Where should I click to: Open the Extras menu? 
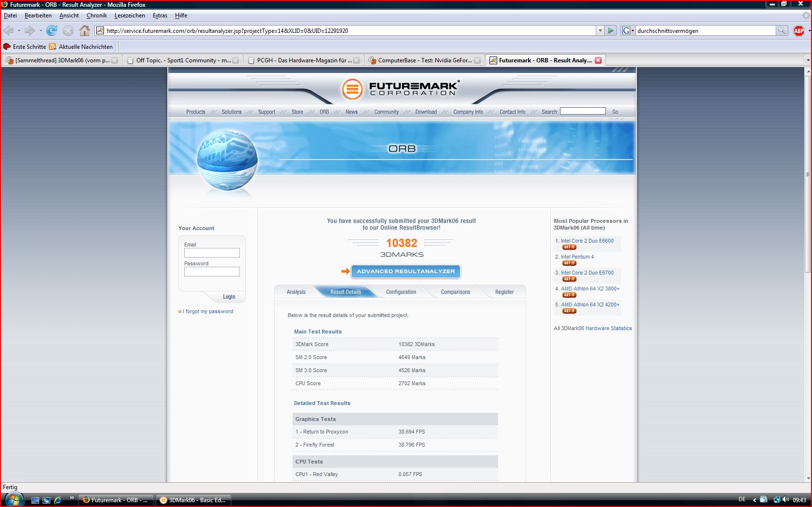point(160,15)
